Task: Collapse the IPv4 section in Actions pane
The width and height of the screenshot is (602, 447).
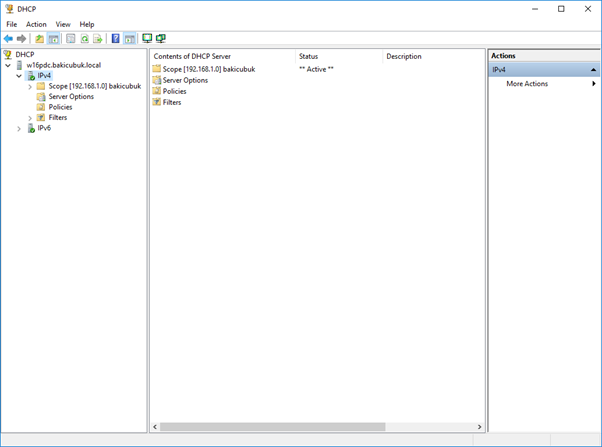Action: [593, 70]
